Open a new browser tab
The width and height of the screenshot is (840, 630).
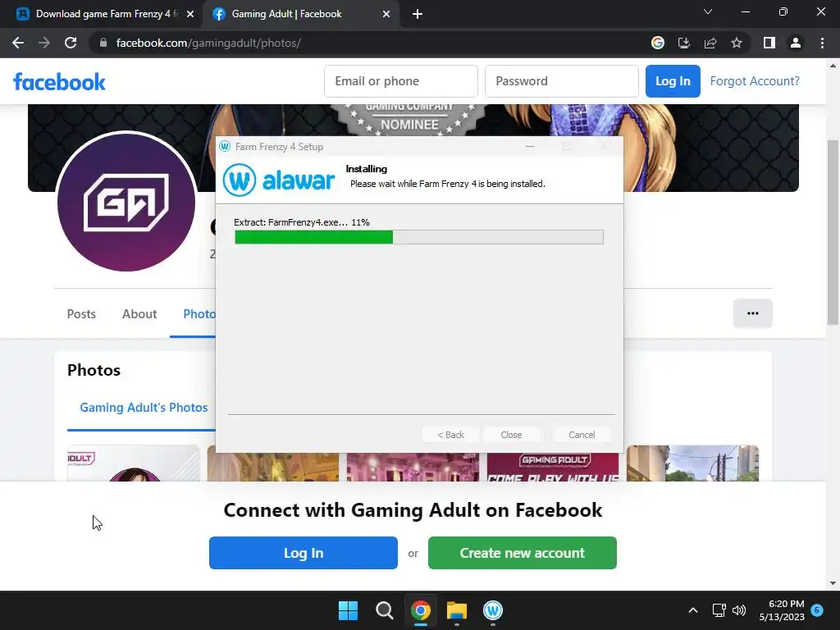pos(418,14)
